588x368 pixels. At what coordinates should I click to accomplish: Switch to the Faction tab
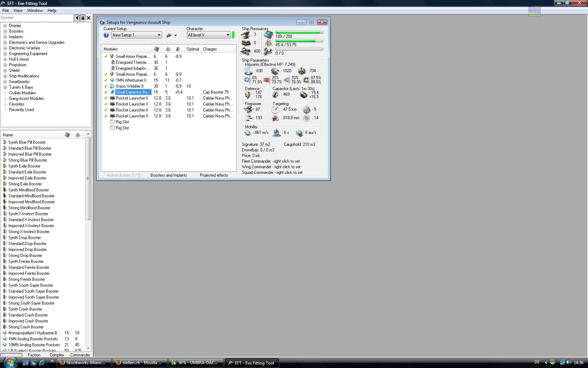(x=34, y=355)
